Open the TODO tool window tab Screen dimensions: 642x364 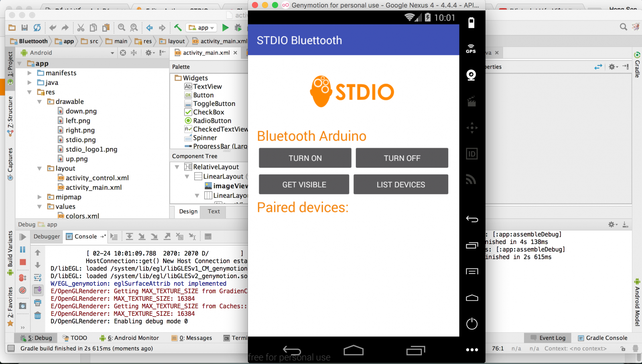point(75,338)
